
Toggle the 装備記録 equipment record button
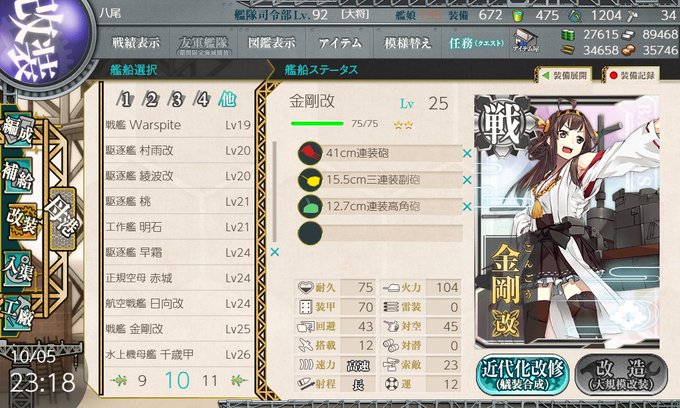631,75
